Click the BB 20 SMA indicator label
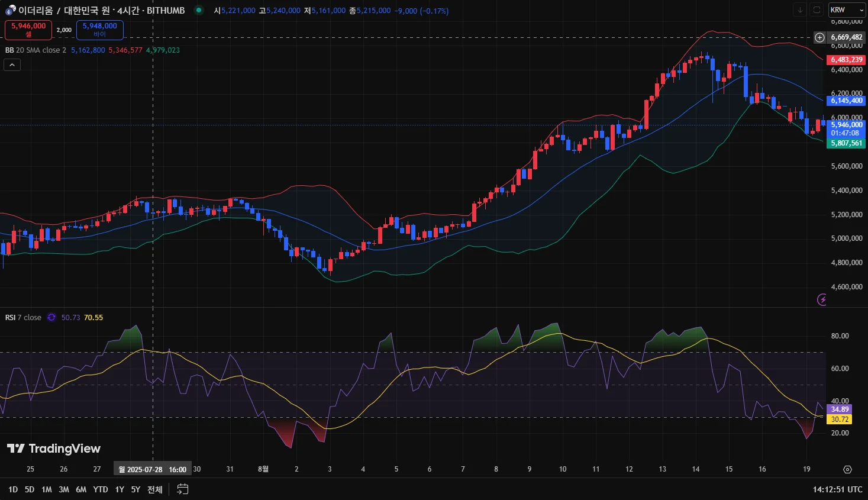 click(x=36, y=50)
